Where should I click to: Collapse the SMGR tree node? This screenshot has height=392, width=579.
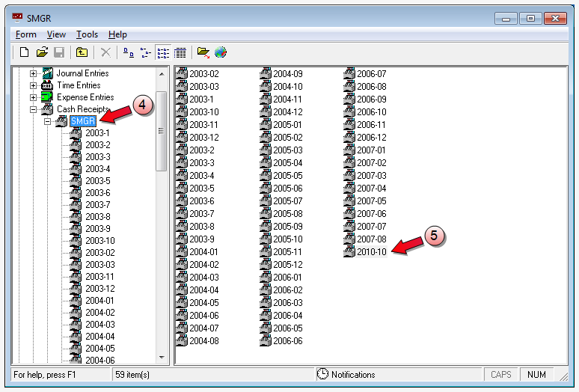click(x=47, y=121)
